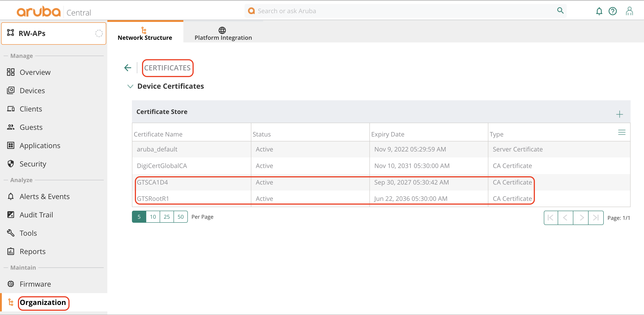Viewport: 644px width, 315px height.
Task: Click the Nov 9, 2022 05:29:59 AM expiry
Action: 410,149
